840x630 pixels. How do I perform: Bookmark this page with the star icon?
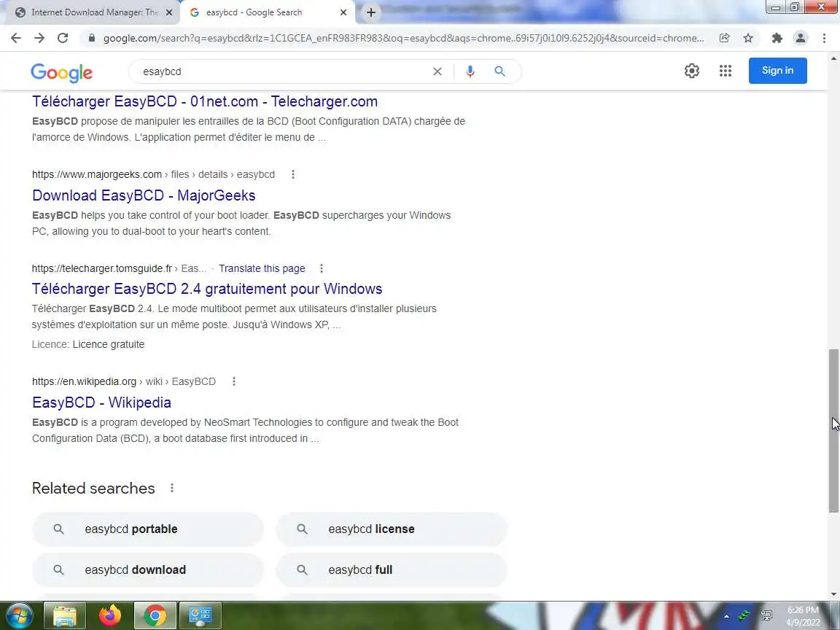pos(748,38)
